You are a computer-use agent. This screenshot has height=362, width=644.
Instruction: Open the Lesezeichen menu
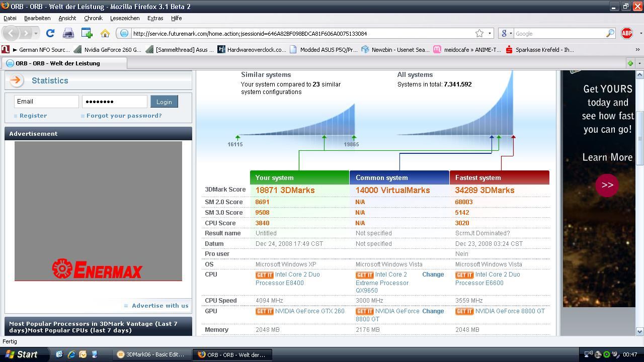[x=125, y=18]
